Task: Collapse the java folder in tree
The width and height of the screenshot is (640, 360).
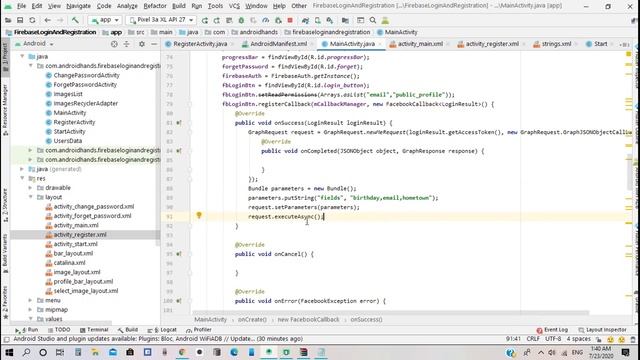Action: tap(22, 56)
